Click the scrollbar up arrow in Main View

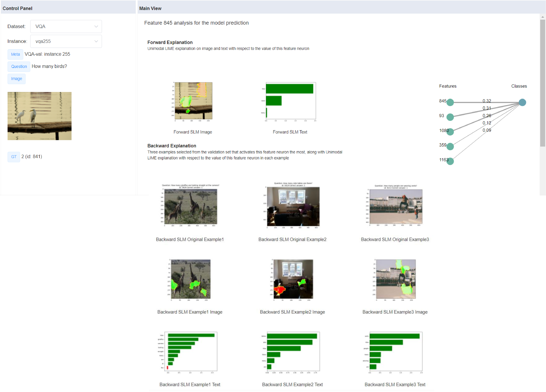pos(543,17)
